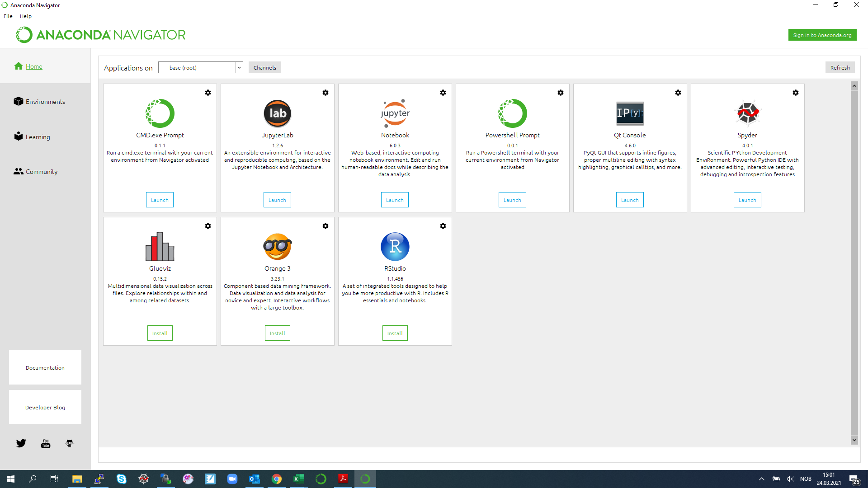Open Windows Start menu
This screenshot has width=868, height=488.
(x=11, y=479)
